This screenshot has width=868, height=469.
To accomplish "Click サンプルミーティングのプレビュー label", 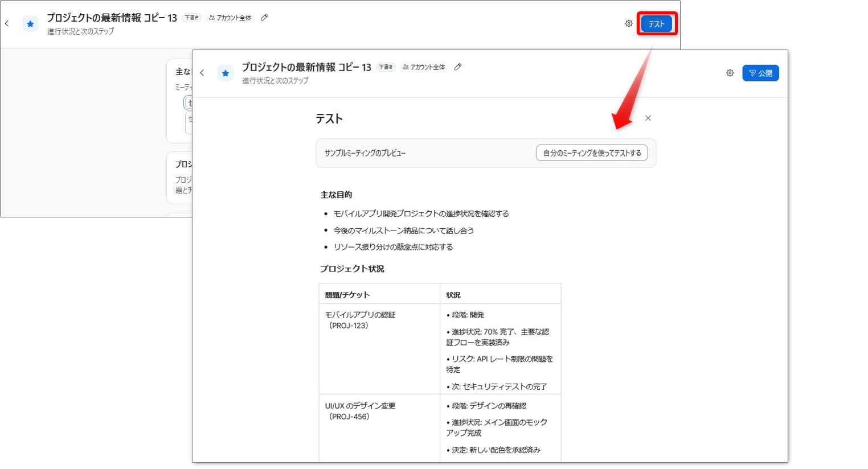I will [365, 153].
